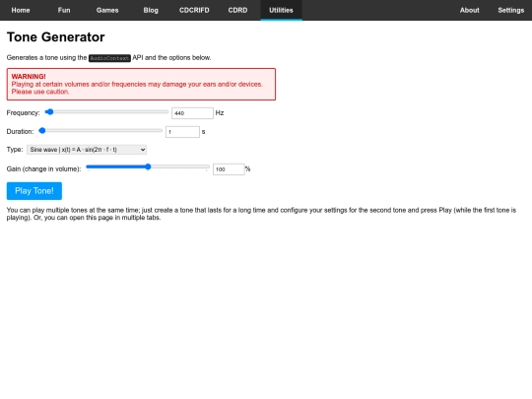Image resolution: width=532 pixels, height=399 pixels.
Task: Click the 'Hz' unit text
Action: [x=220, y=113]
